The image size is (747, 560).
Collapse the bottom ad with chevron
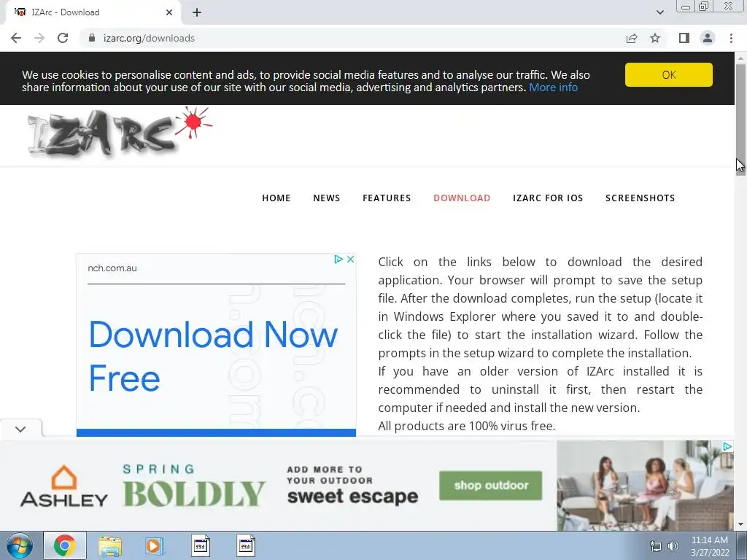coord(20,429)
